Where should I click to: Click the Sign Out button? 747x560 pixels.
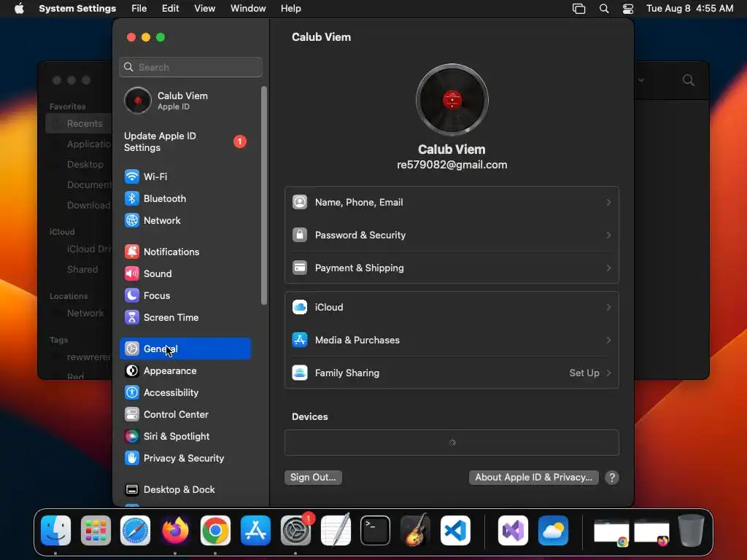[313, 477]
